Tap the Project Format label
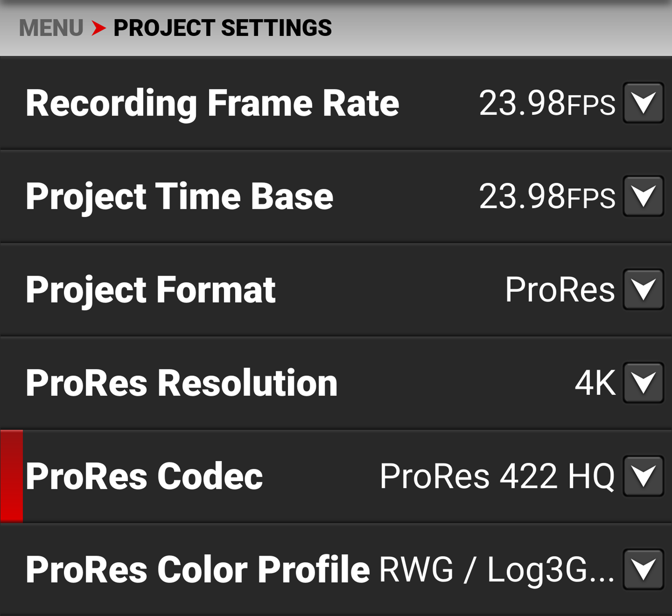This screenshot has width=672, height=616. 151,290
